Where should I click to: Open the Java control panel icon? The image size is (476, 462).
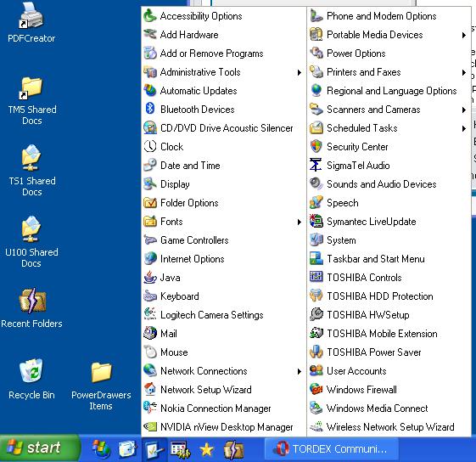[150, 277]
